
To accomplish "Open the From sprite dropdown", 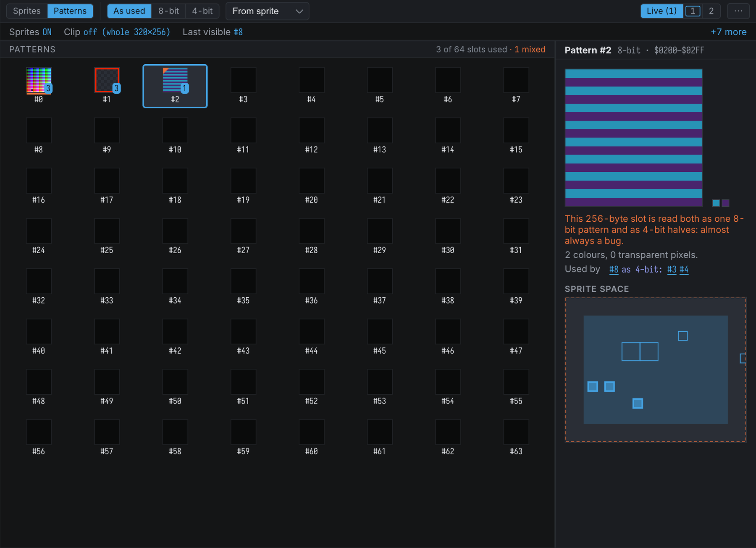I will pos(267,11).
